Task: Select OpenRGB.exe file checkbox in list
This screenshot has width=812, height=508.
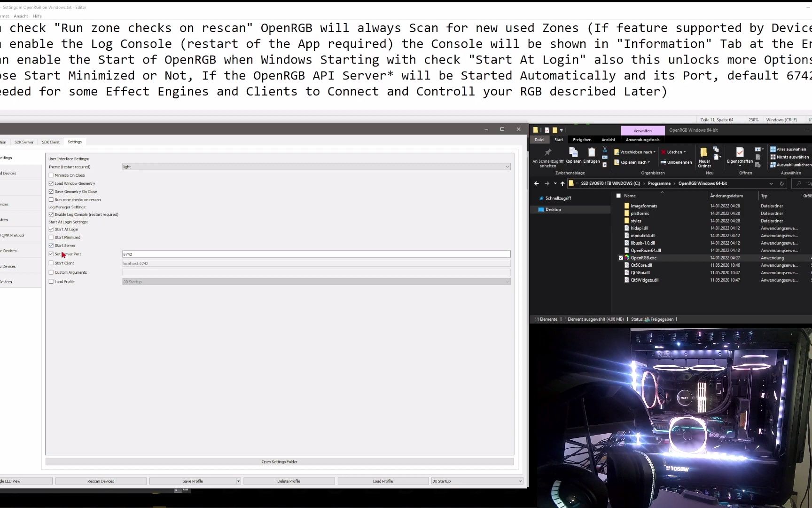Action: 621,258
